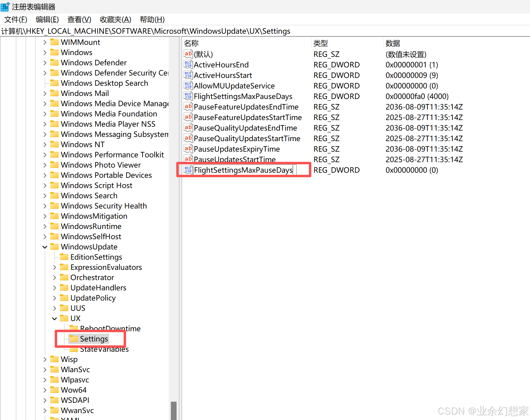This screenshot has height=420, width=530.
Task: Collapse the UX key
Action: [54, 318]
